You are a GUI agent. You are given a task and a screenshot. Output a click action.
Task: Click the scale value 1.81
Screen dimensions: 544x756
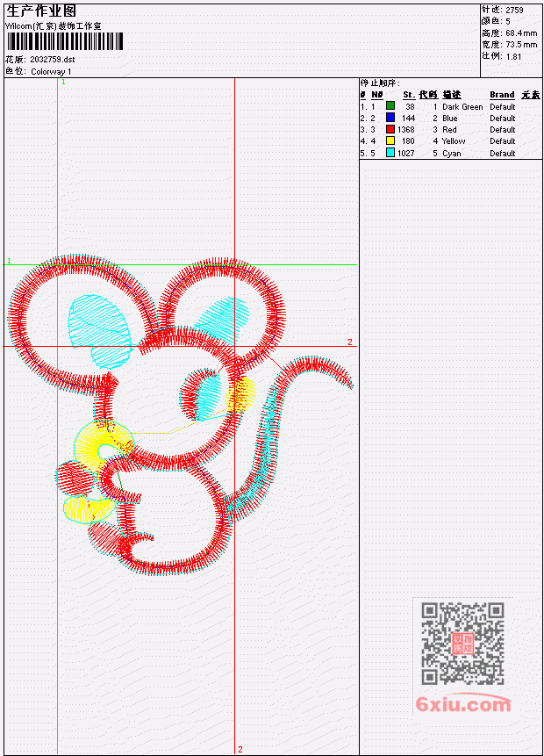[513, 56]
